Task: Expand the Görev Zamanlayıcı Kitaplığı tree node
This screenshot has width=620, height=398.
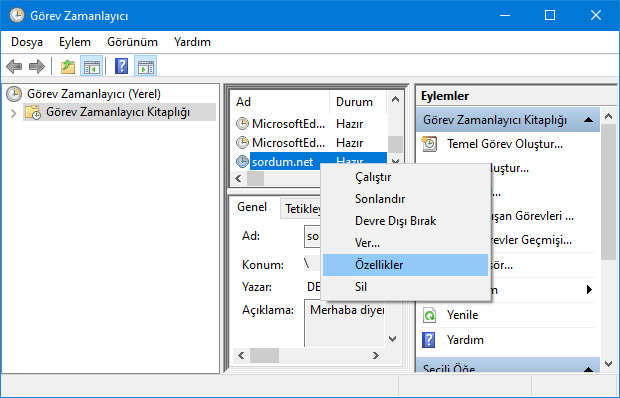Action: click(x=13, y=113)
